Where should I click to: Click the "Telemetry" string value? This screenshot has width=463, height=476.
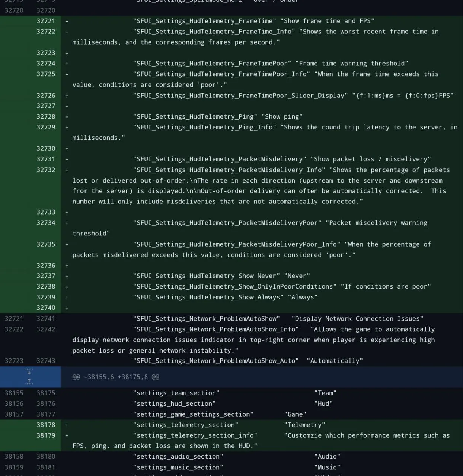[304, 425]
